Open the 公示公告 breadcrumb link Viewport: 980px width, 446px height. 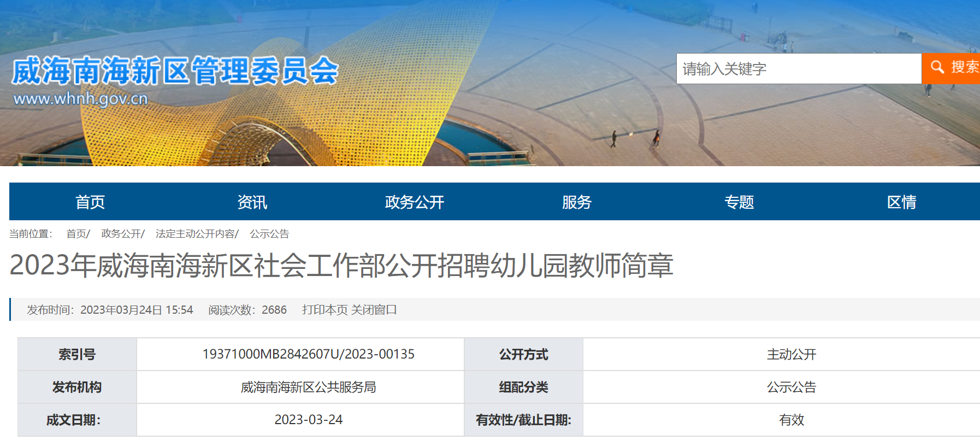(269, 234)
